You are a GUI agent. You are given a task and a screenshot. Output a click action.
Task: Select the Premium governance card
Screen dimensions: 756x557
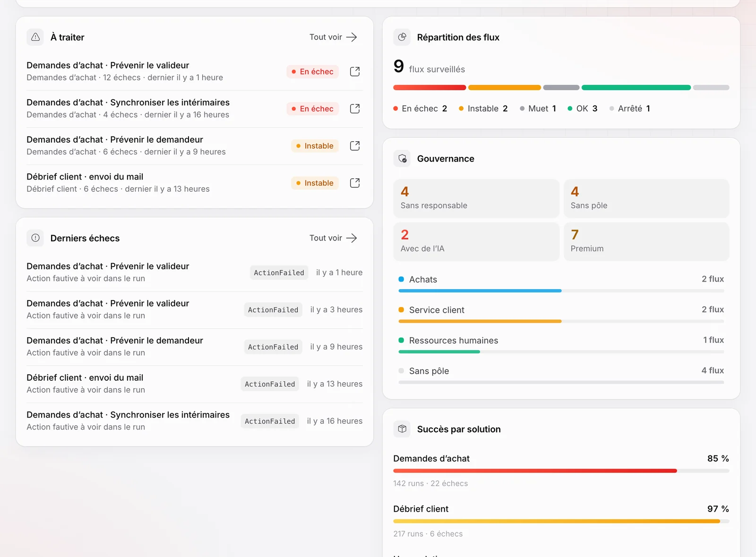(646, 241)
